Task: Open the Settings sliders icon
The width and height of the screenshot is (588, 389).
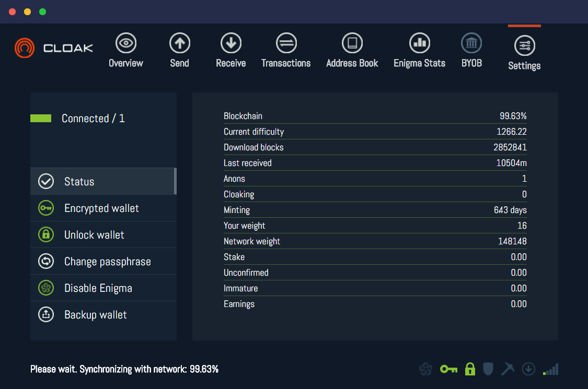Action: click(x=525, y=46)
